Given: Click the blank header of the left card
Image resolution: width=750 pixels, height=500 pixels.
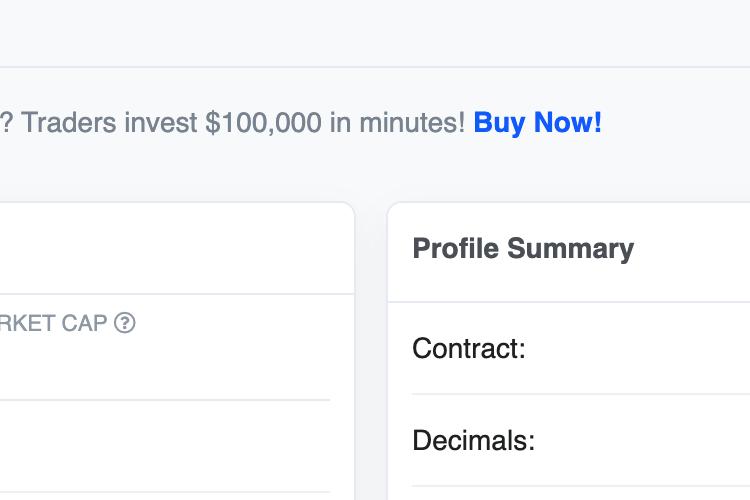Looking at the screenshot, I should point(176,248).
